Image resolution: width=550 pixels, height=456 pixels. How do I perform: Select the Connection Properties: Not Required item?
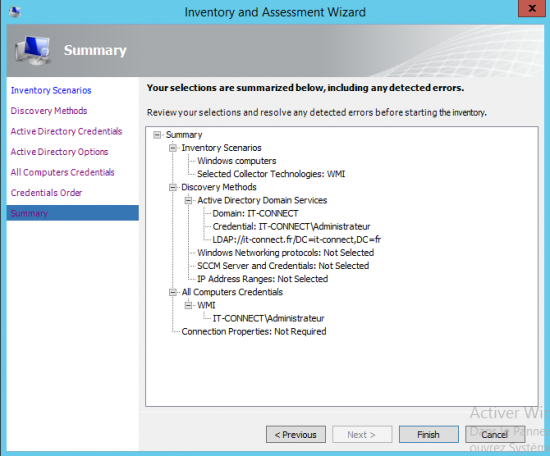(254, 332)
